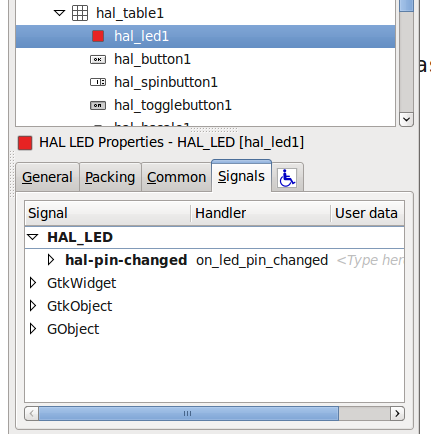This screenshot has height=434, width=431.
Task: Expand the GObject signal group
Action: [x=33, y=329]
